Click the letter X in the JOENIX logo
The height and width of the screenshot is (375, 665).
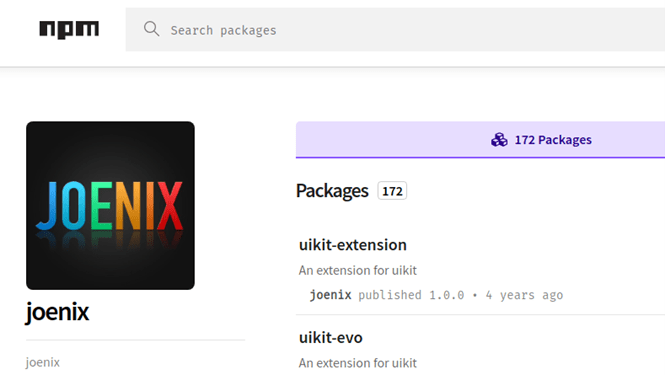coord(170,205)
